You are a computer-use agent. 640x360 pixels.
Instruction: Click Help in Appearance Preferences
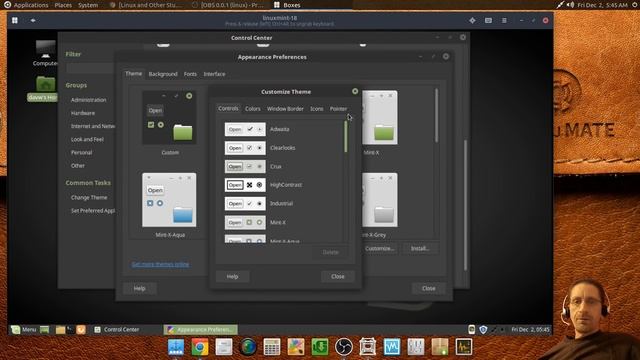tap(140, 288)
